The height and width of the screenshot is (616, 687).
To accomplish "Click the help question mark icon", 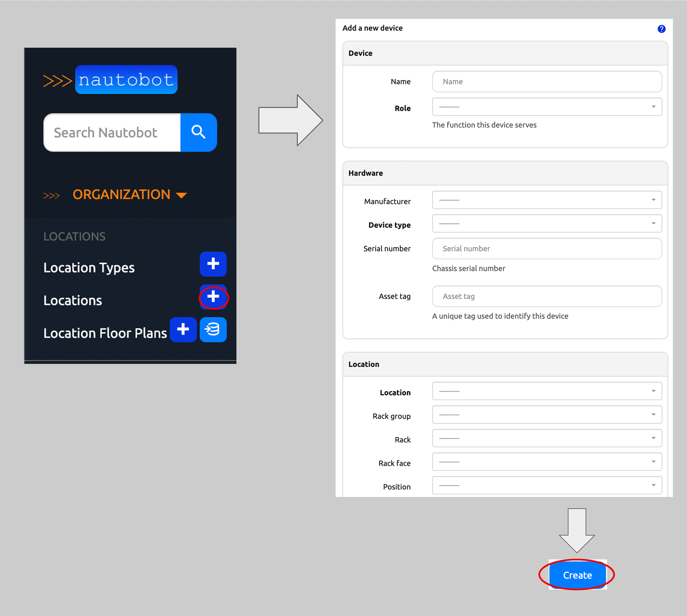I will pos(661,29).
